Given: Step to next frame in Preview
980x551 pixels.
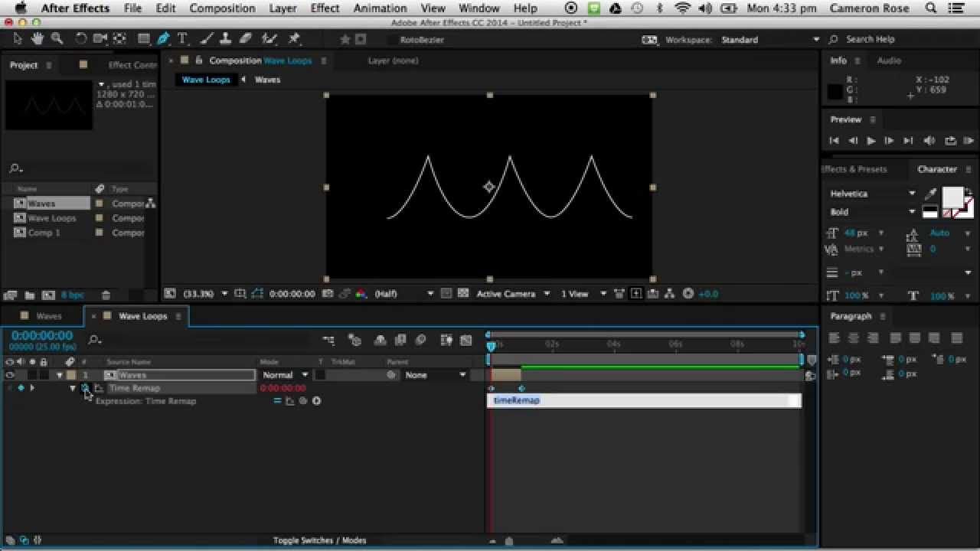Looking at the screenshot, I should (889, 141).
